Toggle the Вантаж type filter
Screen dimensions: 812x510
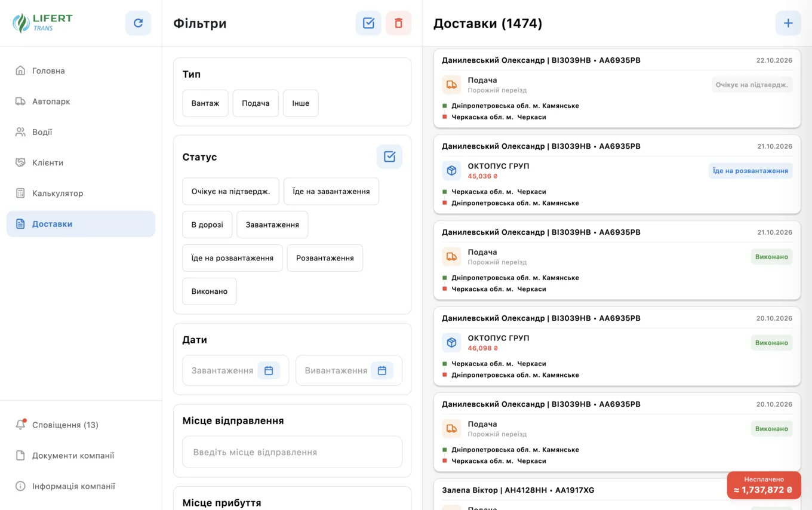coord(205,103)
